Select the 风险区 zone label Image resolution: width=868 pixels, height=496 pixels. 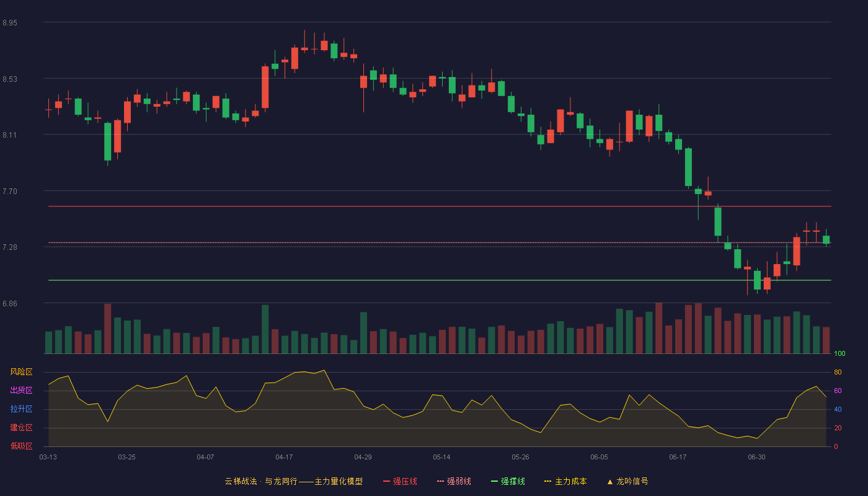click(x=21, y=372)
